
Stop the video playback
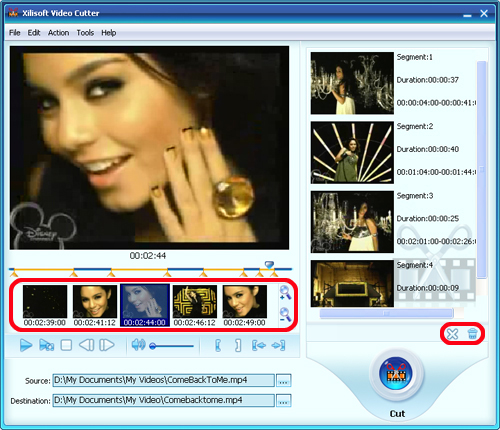[x=66, y=345]
